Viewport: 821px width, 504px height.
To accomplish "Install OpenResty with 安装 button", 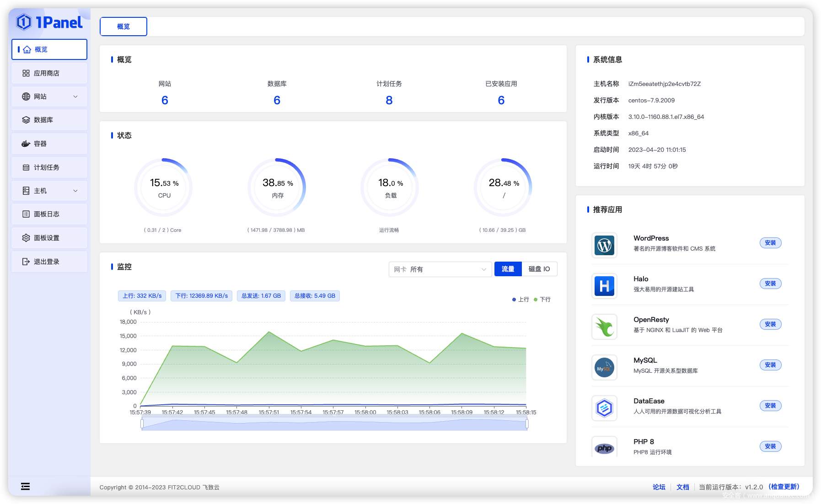I will tap(770, 324).
